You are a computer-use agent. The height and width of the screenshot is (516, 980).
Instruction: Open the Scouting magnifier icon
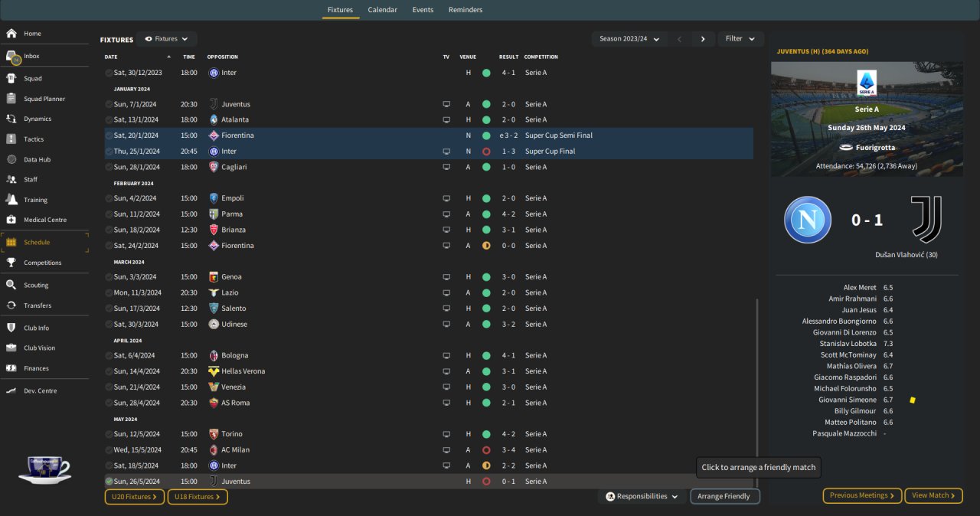click(11, 285)
